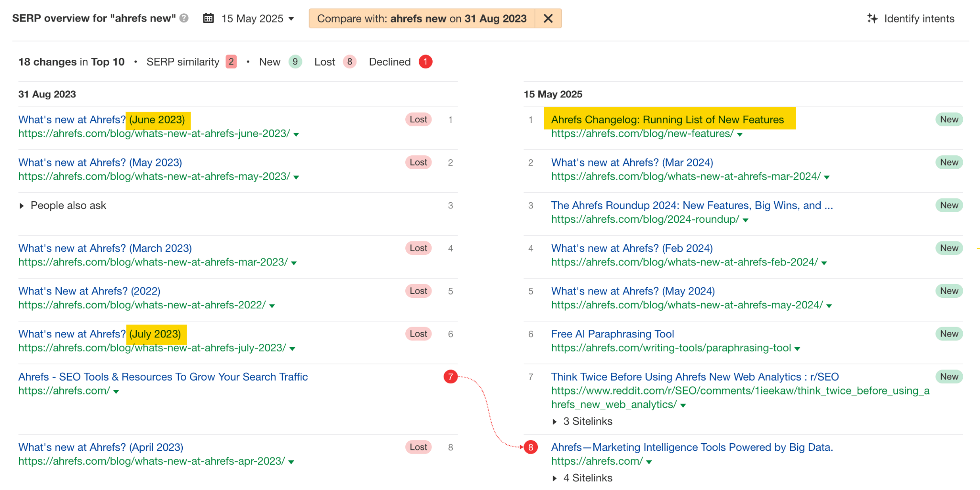Click the sparkle icon beside Identify intents

873,18
